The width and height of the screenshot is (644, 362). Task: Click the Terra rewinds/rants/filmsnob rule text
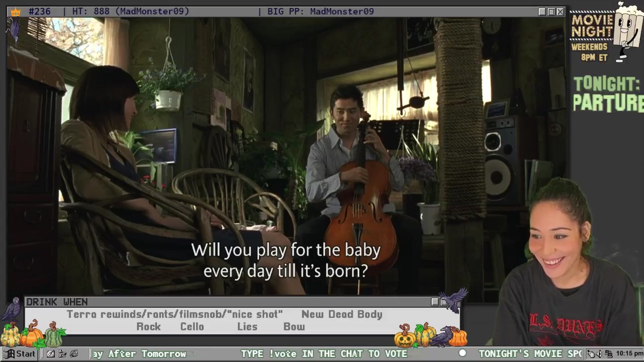point(175,314)
